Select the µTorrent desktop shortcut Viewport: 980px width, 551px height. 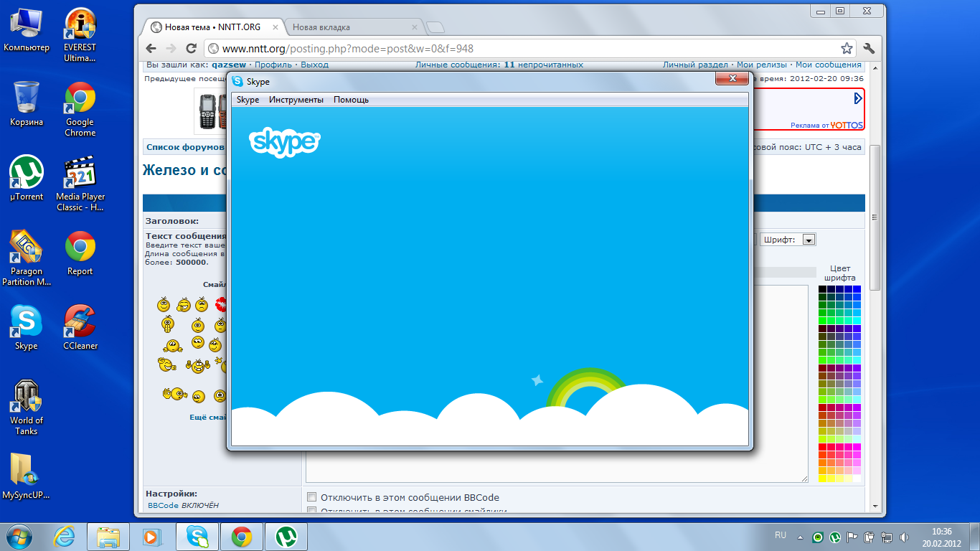point(27,179)
